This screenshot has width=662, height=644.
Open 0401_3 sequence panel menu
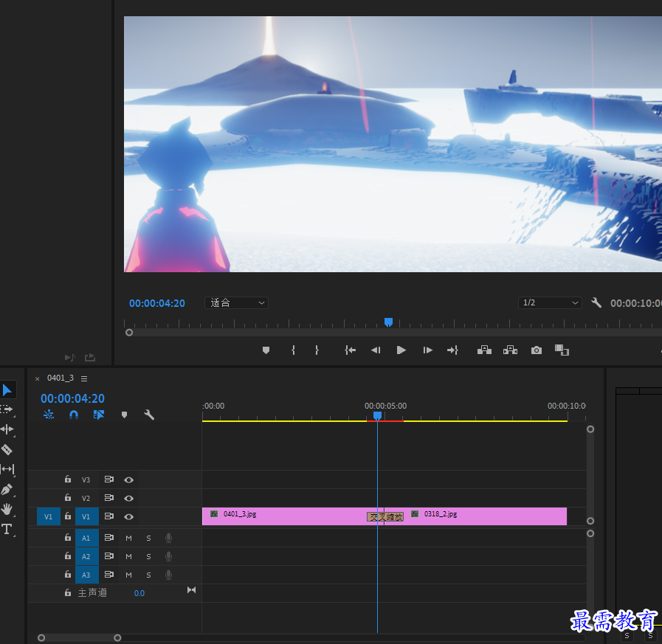(84, 378)
